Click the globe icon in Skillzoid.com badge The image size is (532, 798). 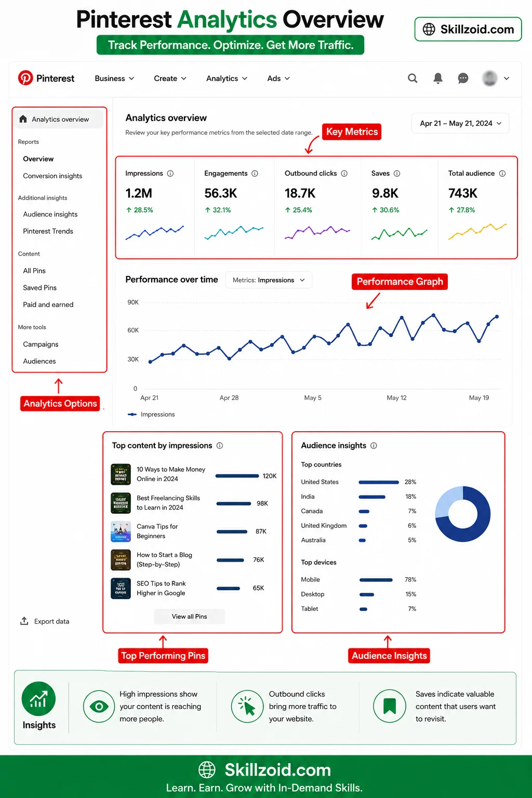[429, 29]
